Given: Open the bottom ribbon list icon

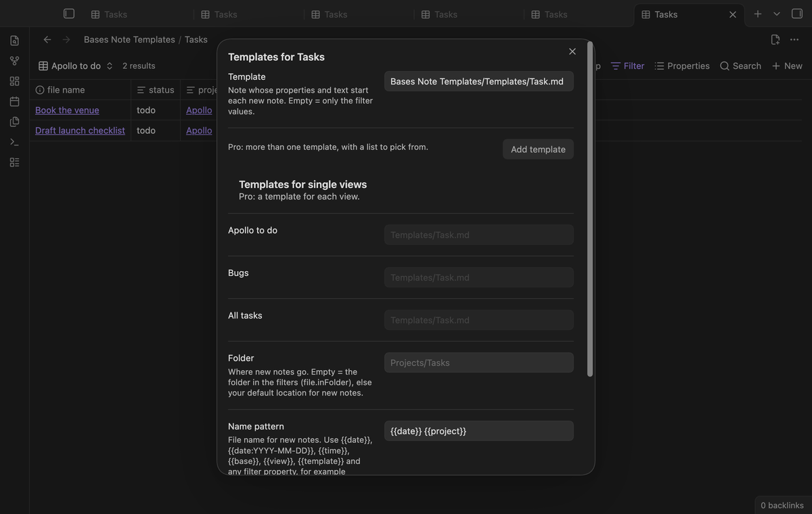Looking at the screenshot, I should pos(14,162).
